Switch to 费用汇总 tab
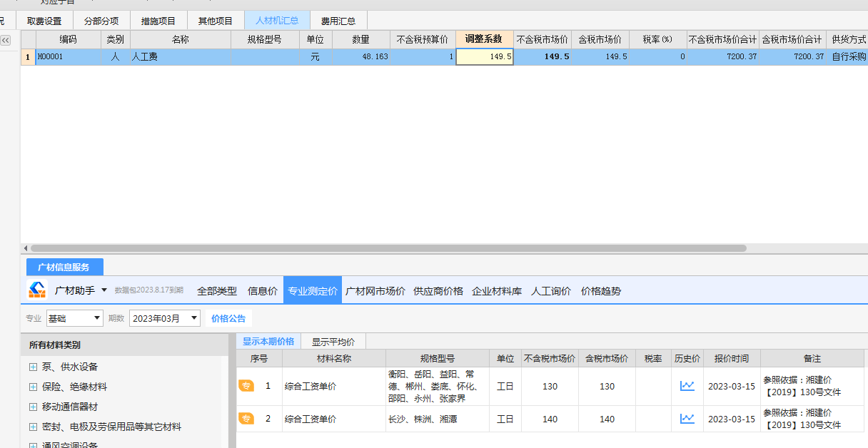Image resolution: width=868 pixels, height=448 pixels. (338, 21)
